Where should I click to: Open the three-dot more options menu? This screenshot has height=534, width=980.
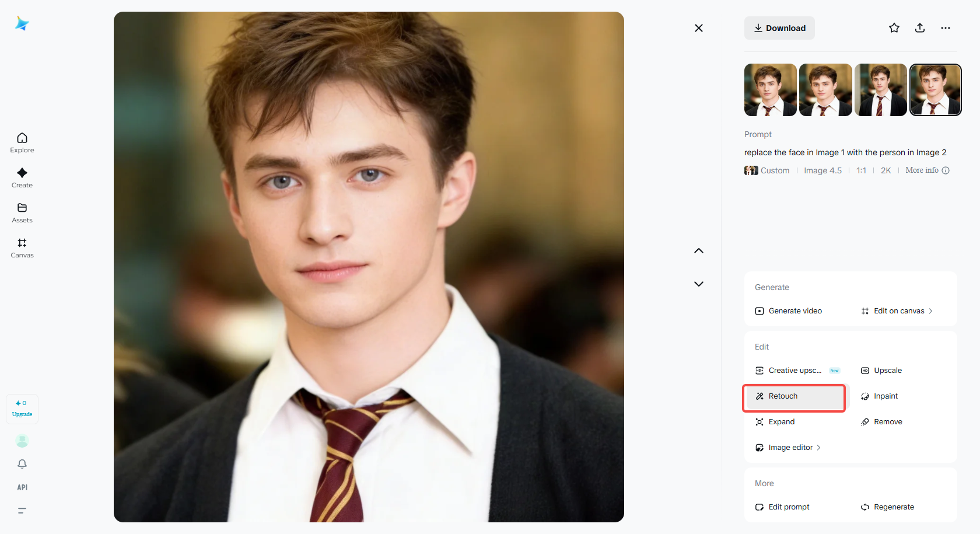pos(946,28)
